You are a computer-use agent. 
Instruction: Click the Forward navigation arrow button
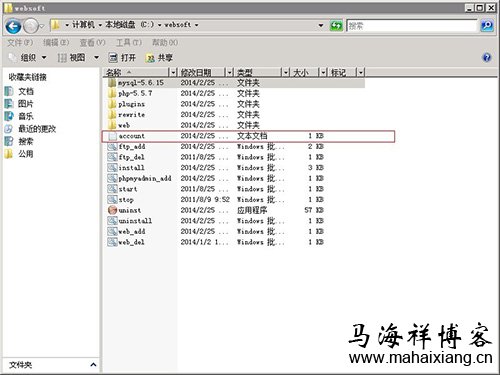coord(31,26)
